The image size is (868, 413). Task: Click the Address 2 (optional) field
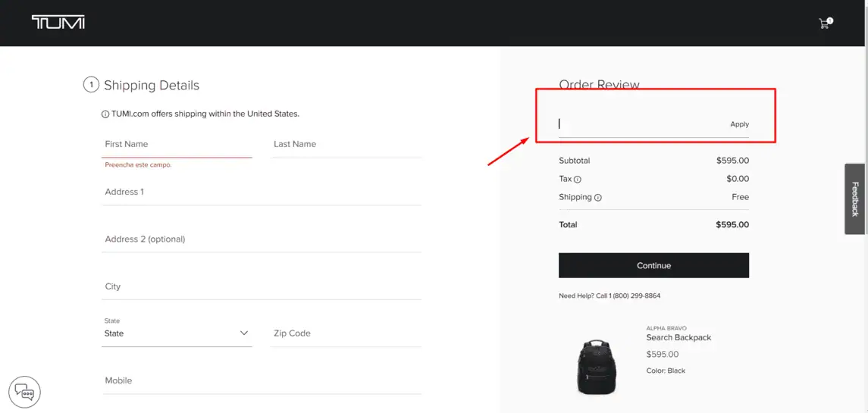point(262,239)
